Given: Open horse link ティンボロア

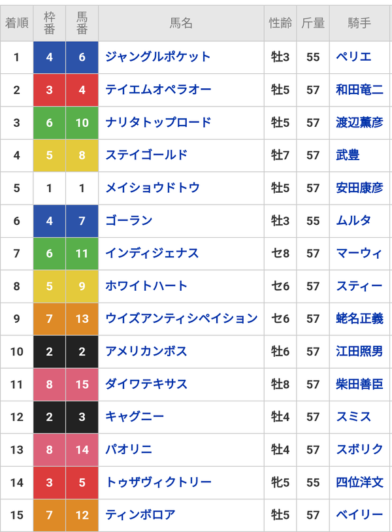Looking at the screenshot, I should pos(140,515).
